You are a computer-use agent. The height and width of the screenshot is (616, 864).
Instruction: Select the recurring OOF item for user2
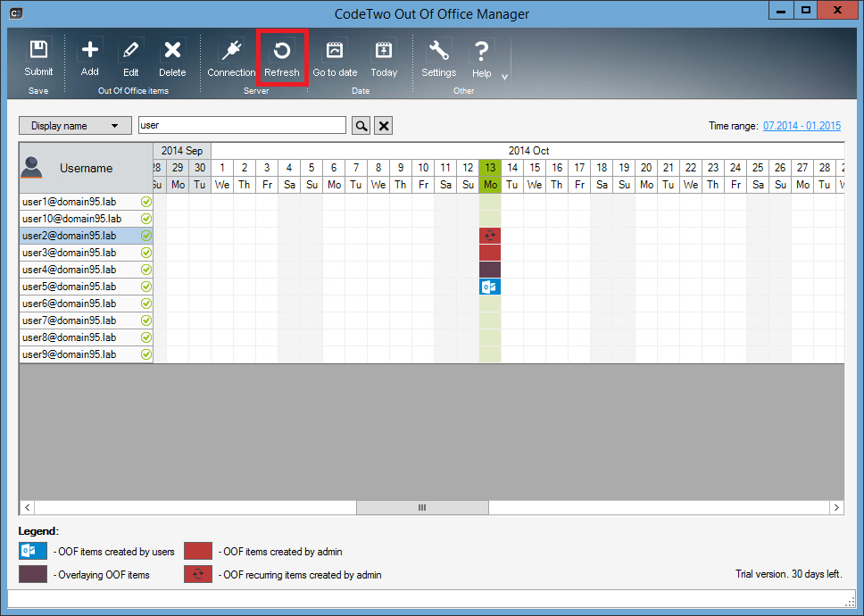click(490, 236)
